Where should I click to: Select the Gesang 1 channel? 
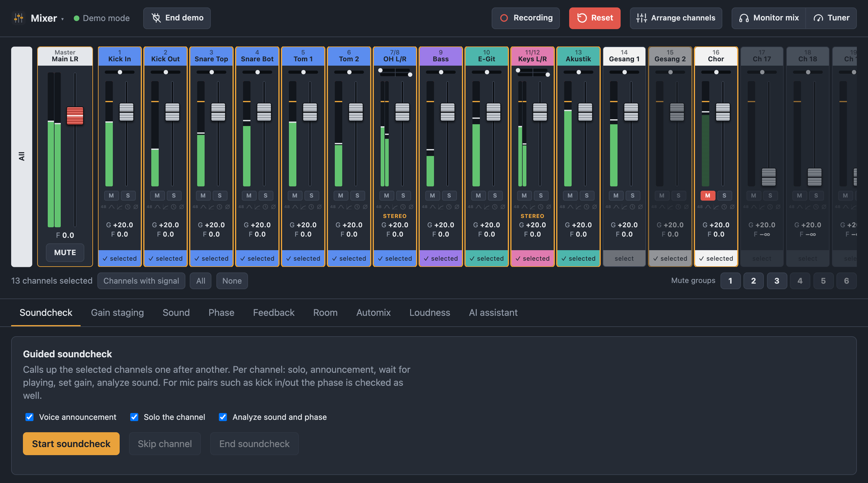pos(624,259)
